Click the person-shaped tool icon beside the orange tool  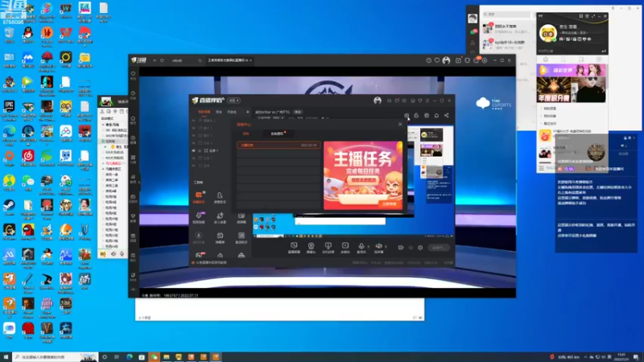[x=220, y=196]
